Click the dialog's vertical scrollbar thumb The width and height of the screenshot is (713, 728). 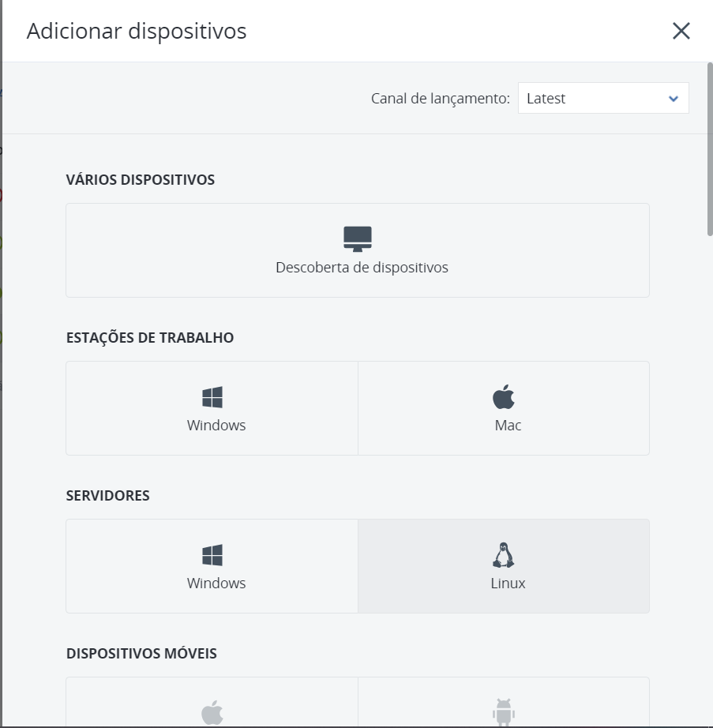click(710, 148)
